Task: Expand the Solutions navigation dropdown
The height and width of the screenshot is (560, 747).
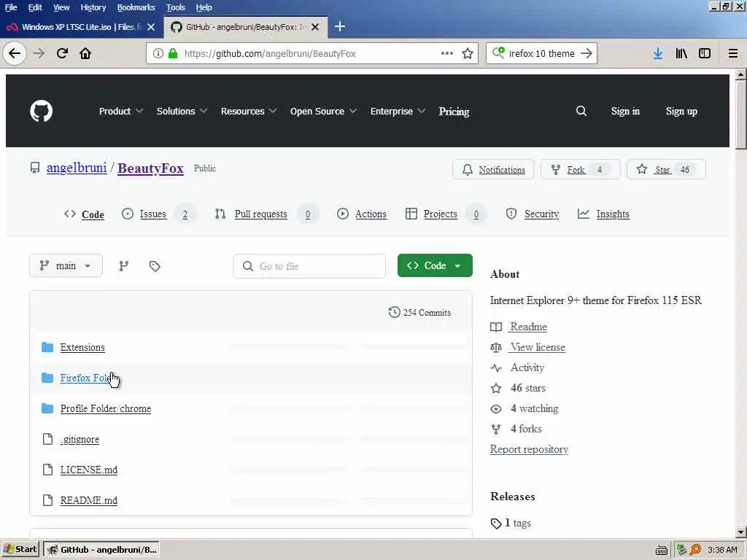Action: pyautogui.click(x=182, y=111)
